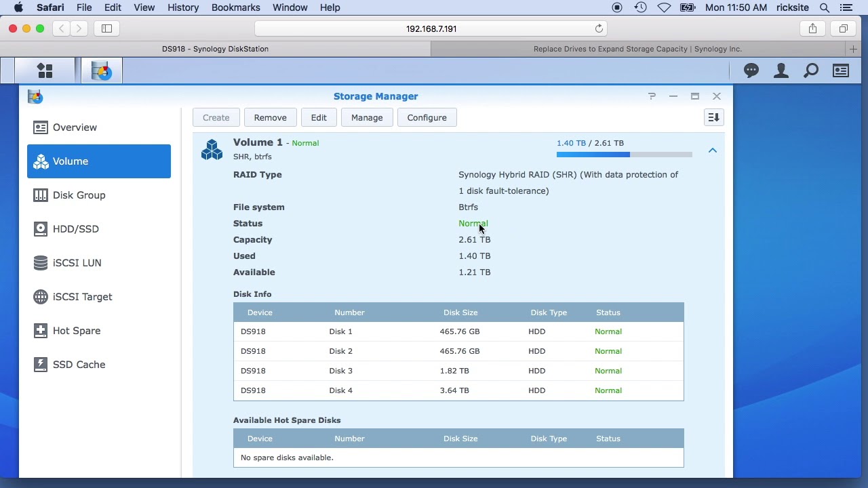Click the Manage button
The height and width of the screenshot is (488, 868).
click(367, 117)
